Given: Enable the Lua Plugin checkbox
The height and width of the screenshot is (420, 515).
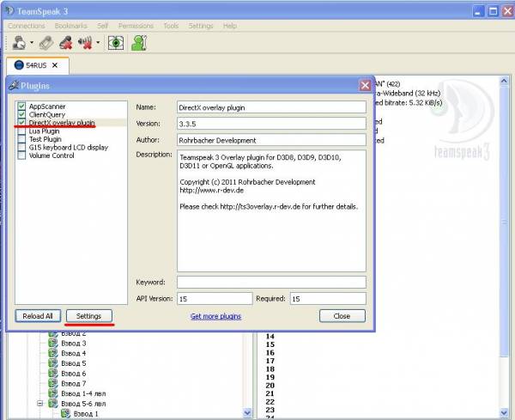Looking at the screenshot, I should pos(21,131).
